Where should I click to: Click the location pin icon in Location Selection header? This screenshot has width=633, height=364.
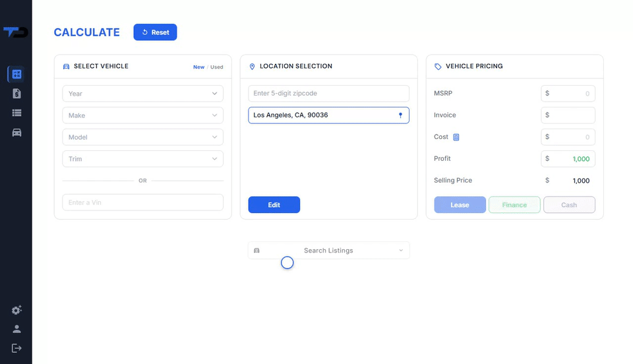[253, 67]
